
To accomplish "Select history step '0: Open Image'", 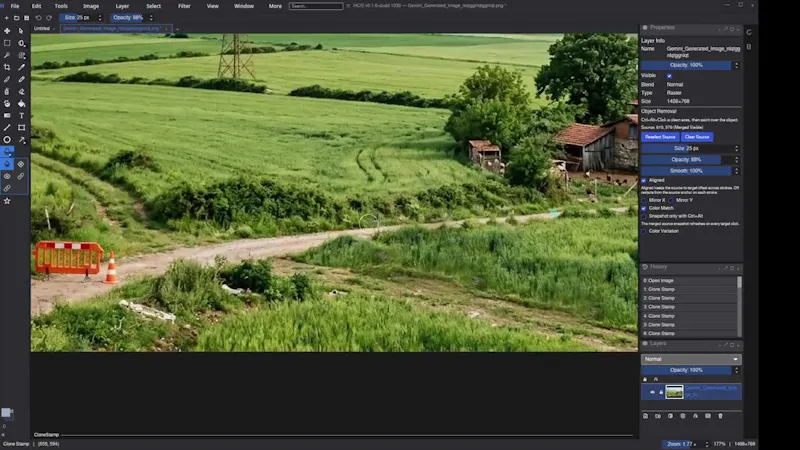I will [688, 281].
